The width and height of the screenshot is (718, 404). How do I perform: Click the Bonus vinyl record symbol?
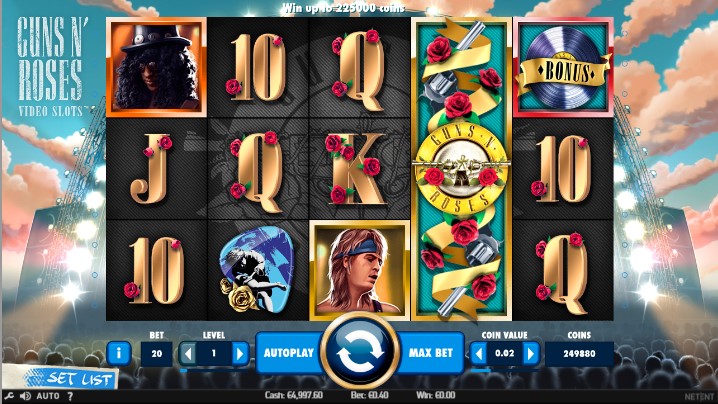[563, 67]
